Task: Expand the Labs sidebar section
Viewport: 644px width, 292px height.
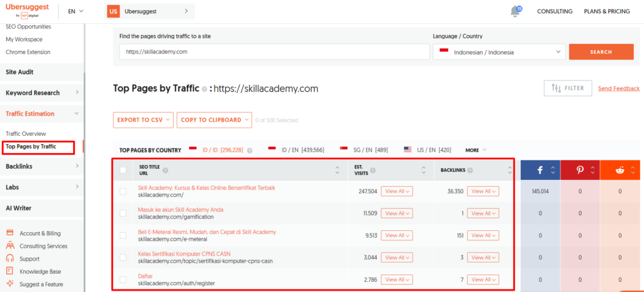Action: (42, 187)
